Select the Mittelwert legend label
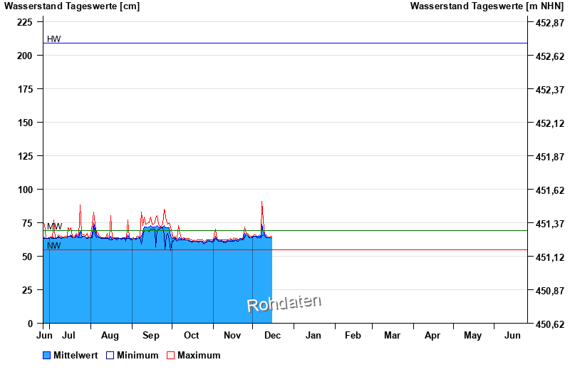 [x=76, y=355]
